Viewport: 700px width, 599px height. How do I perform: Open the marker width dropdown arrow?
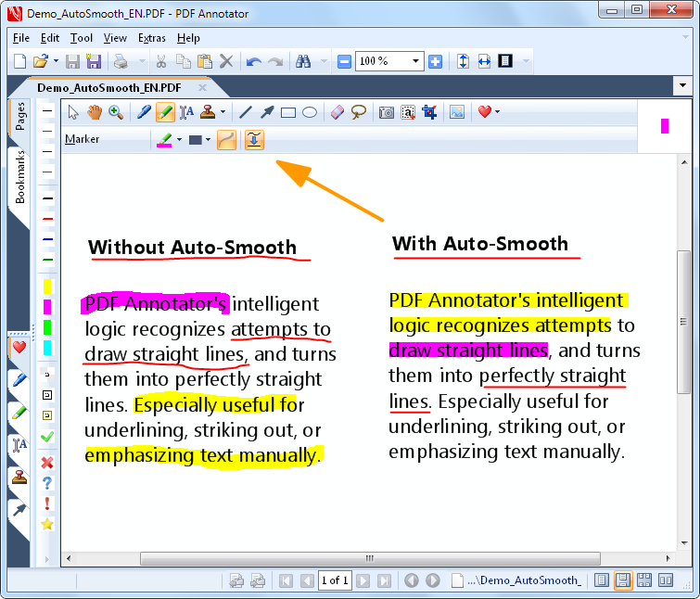coord(208,140)
